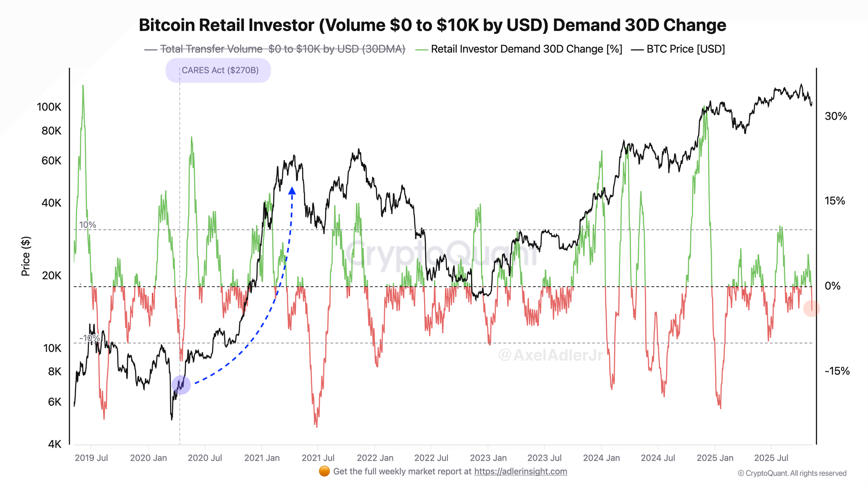This screenshot has width=868, height=488.
Task: Click the 30% right axis label
Action: [835, 116]
